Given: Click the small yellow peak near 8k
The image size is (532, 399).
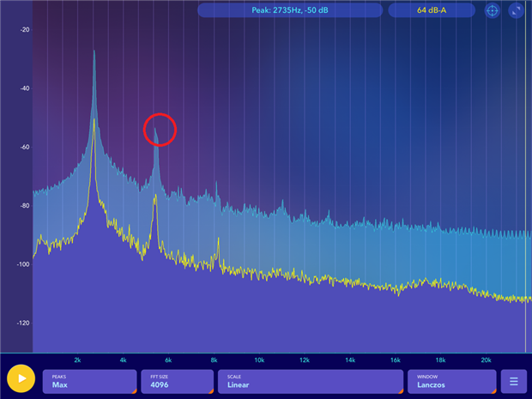Looking at the screenshot, I should point(219,239).
